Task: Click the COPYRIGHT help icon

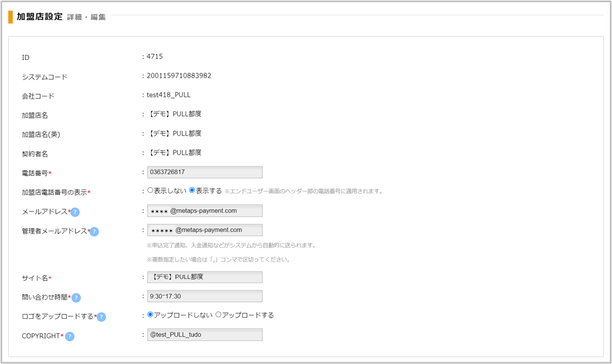Action: pos(70,336)
